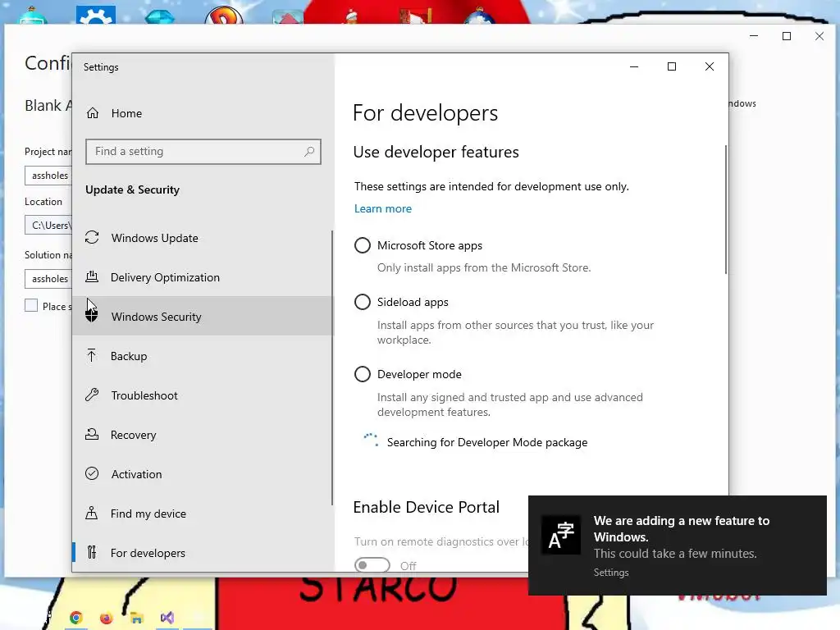Open Backup via its upload-arrow icon
The width and height of the screenshot is (840, 630).
click(92, 356)
